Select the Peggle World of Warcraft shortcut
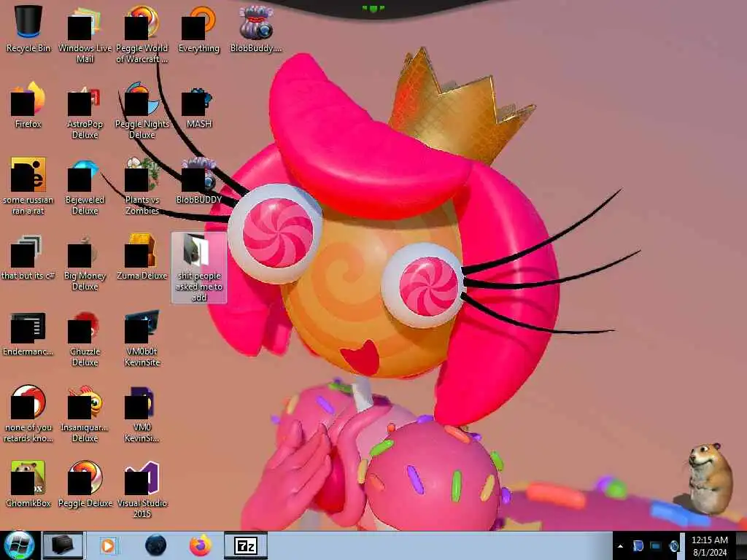This screenshot has height=560, width=747. (x=142, y=34)
